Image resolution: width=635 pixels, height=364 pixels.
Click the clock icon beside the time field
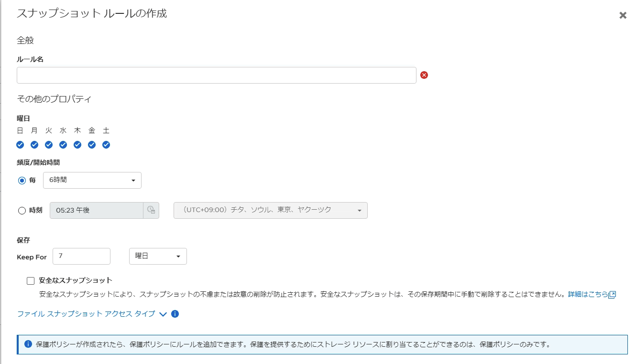(151, 210)
